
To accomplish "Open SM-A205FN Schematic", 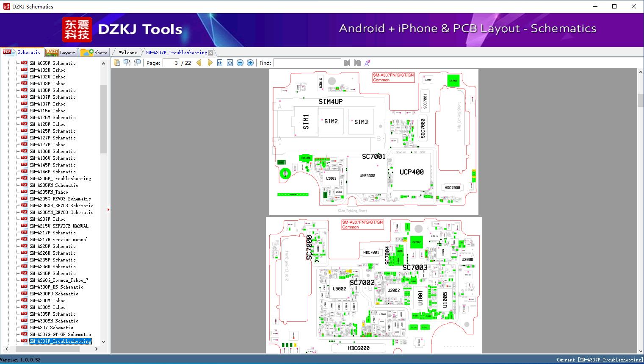I will tap(54, 185).
